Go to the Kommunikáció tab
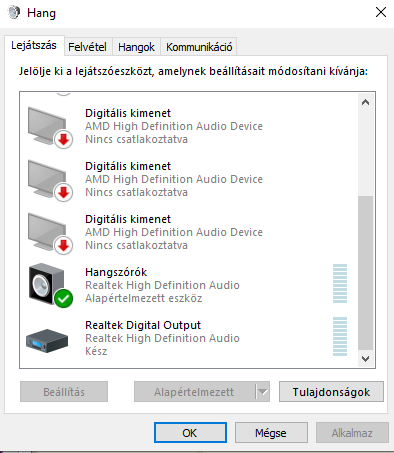The image size is (394, 453). click(199, 47)
